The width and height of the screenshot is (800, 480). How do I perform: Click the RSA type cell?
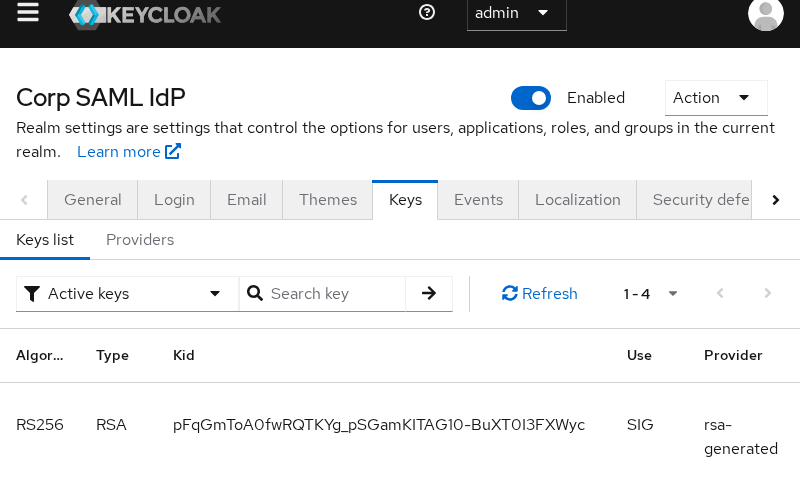point(111,425)
